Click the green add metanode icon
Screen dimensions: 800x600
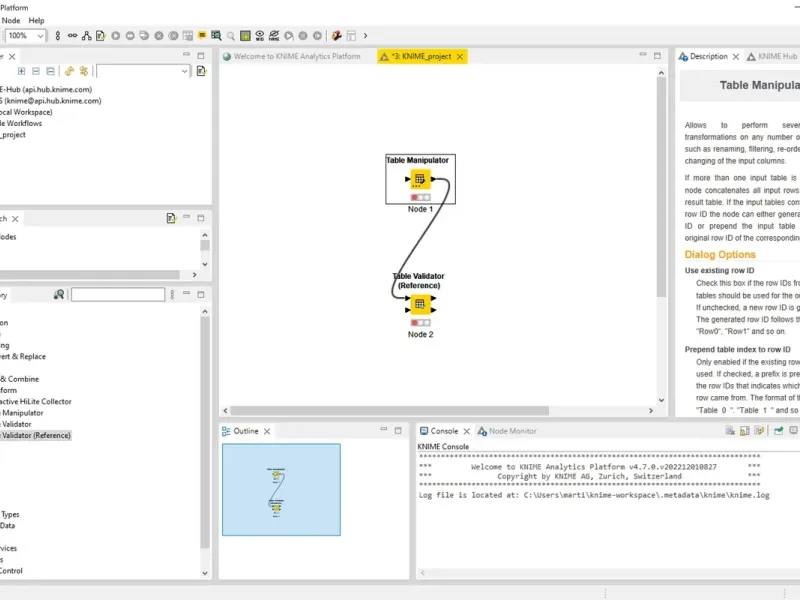point(245,36)
